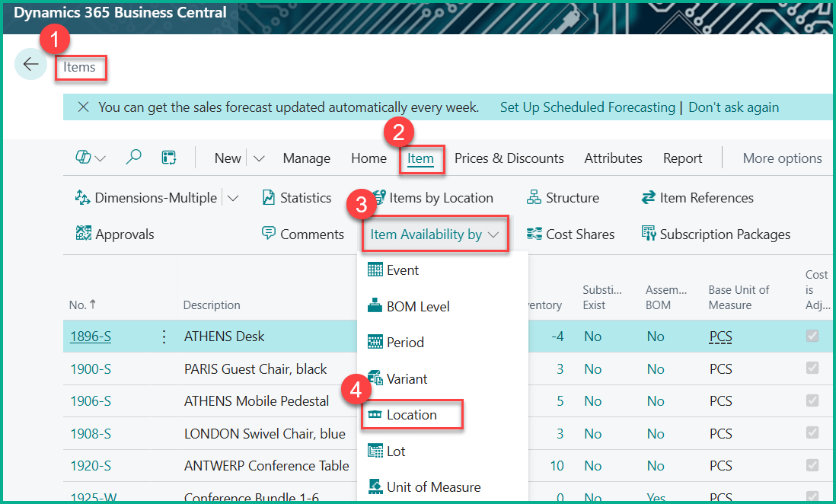This screenshot has height=504, width=836.
Task: Go back with the arrow button
Action: point(30,64)
